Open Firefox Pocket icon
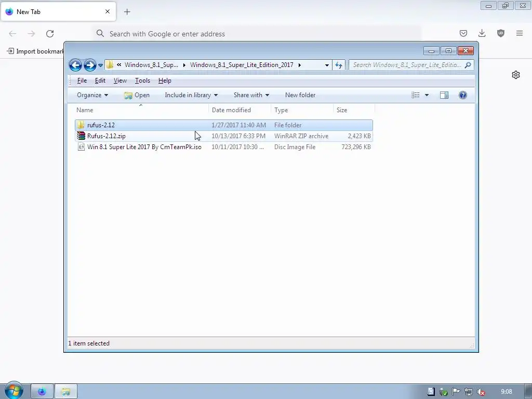This screenshot has height=399, width=532. 463,33
